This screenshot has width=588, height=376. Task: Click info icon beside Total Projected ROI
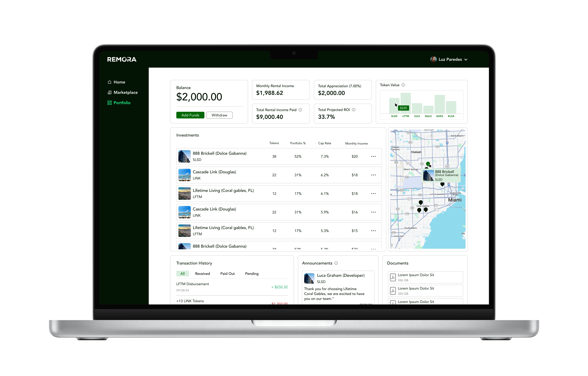point(354,110)
